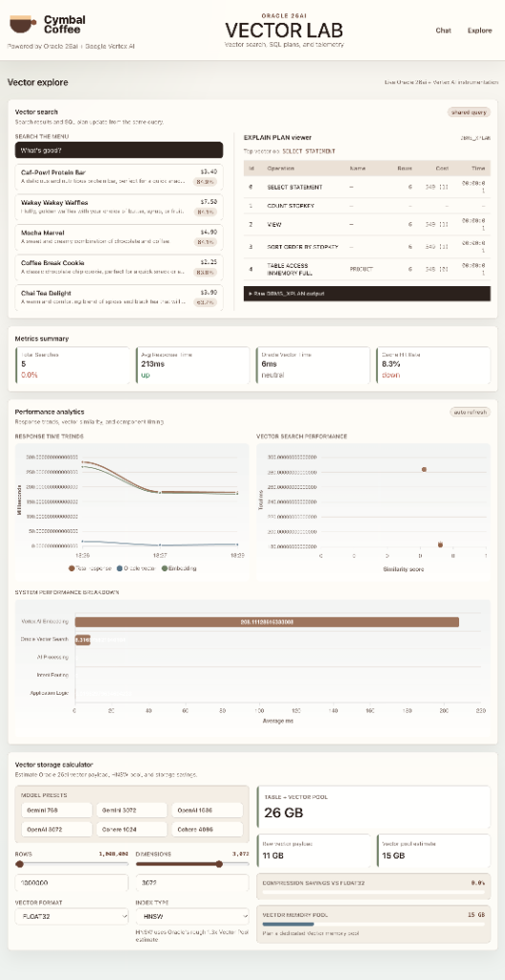This screenshot has width=505, height=980.
Task: Open the Explore page
Action: pyautogui.click(x=479, y=30)
